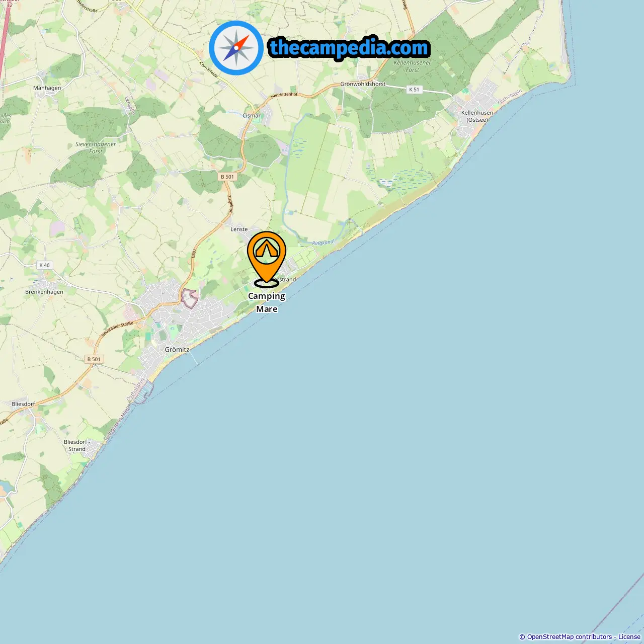Click the B 501 shield near Bliesdorf
This screenshot has height=644, width=644.
pyautogui.click(x=94, y=359)
